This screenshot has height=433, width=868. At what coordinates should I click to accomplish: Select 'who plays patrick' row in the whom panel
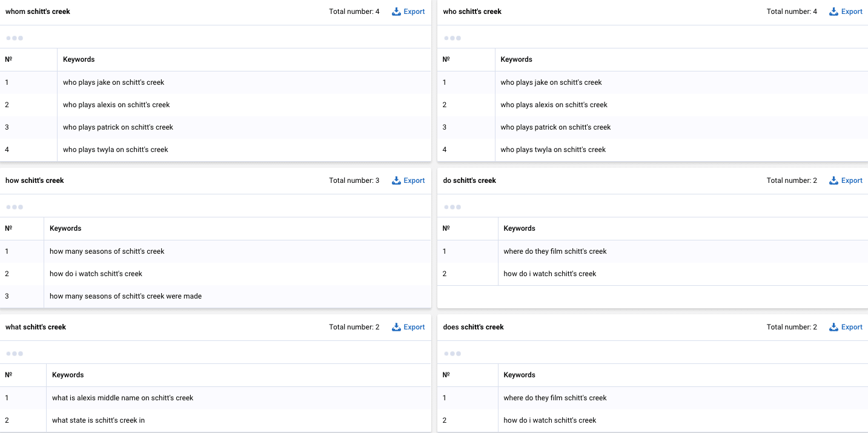215,127
